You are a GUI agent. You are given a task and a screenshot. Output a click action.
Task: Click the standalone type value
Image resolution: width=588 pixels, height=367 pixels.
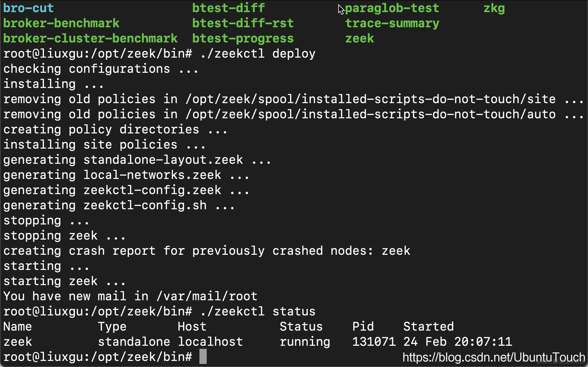click(x=134, y=342)
